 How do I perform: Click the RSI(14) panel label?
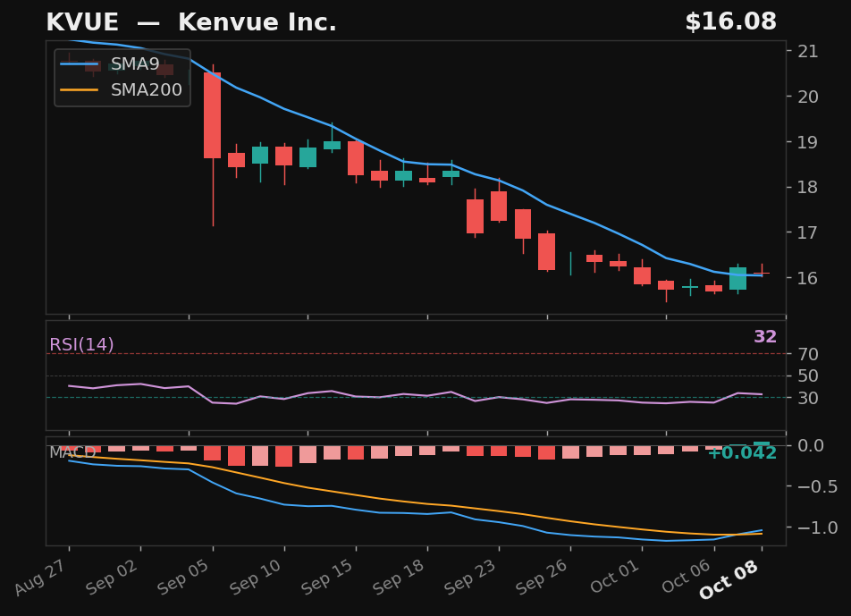coord(81,344)
